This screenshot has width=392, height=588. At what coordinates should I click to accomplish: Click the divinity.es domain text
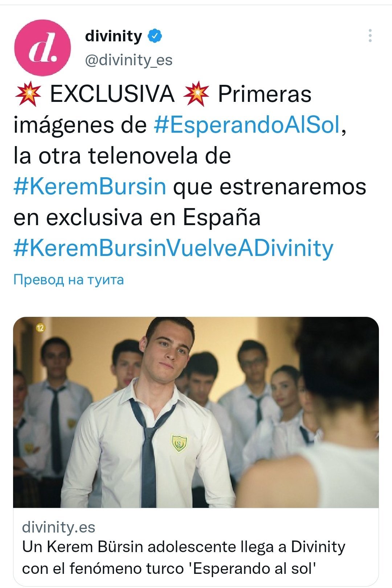point(58,527)
